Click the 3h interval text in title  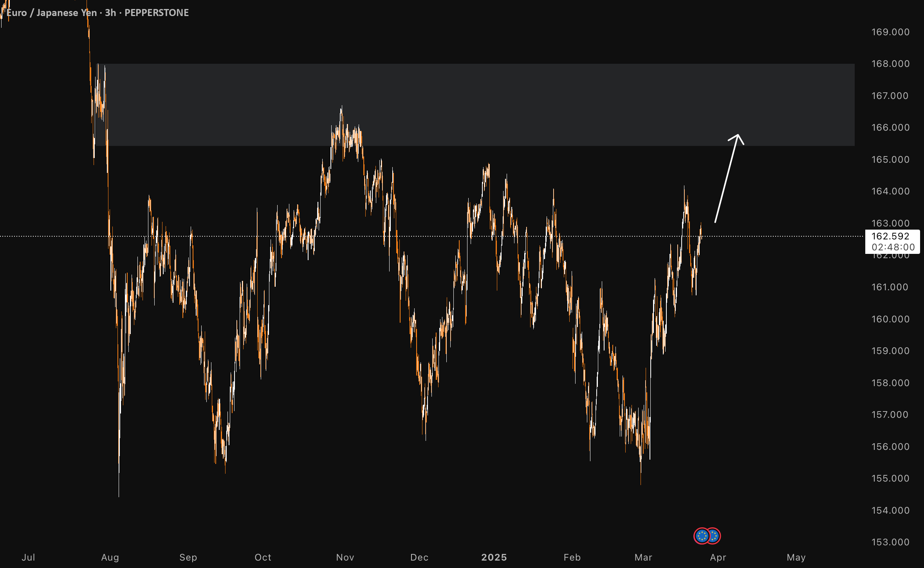[x=110, y=13]
